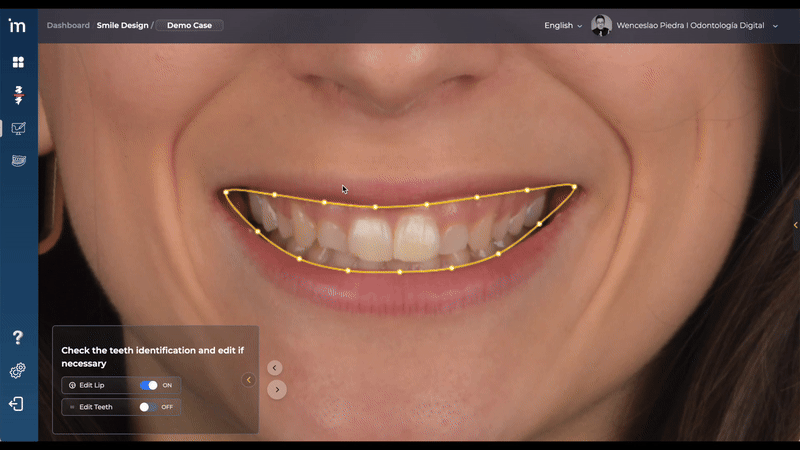The image size is (800, 450).
Task: Click the user profile avatar picture
Action: pyautogui.click(x=601, y=25)
